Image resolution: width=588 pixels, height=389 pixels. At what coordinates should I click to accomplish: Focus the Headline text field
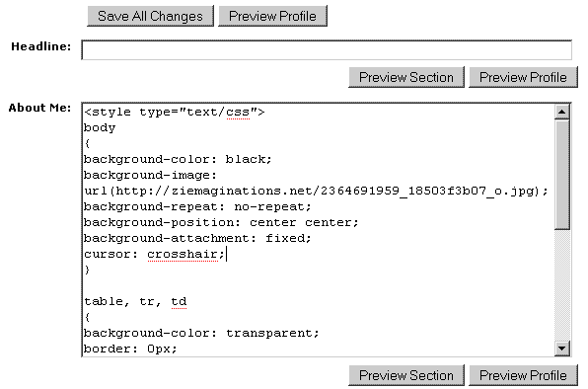327,50
